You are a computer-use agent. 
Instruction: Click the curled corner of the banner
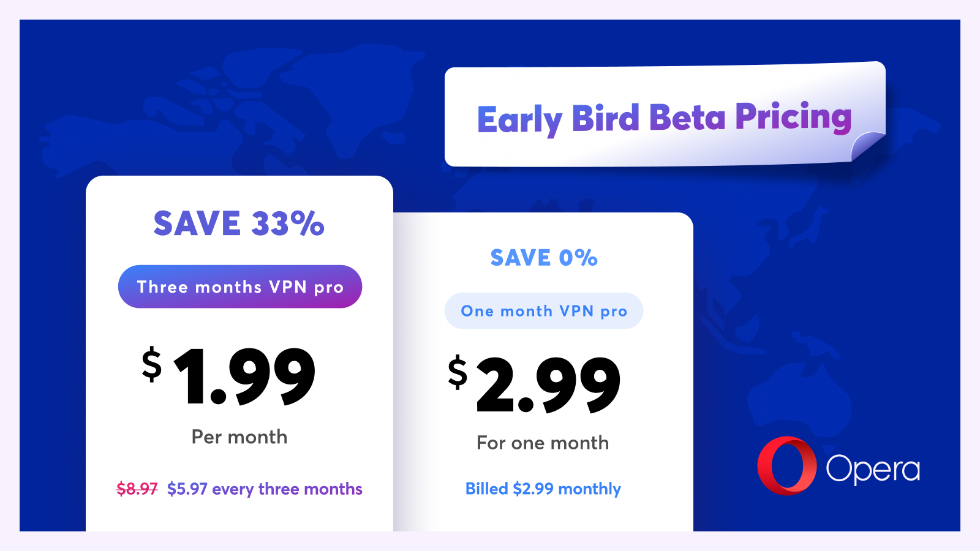(869, 146)
